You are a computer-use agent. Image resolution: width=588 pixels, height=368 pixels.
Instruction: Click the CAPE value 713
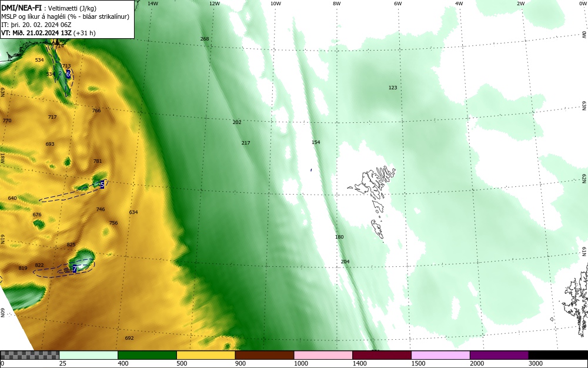tap(66, 66)
